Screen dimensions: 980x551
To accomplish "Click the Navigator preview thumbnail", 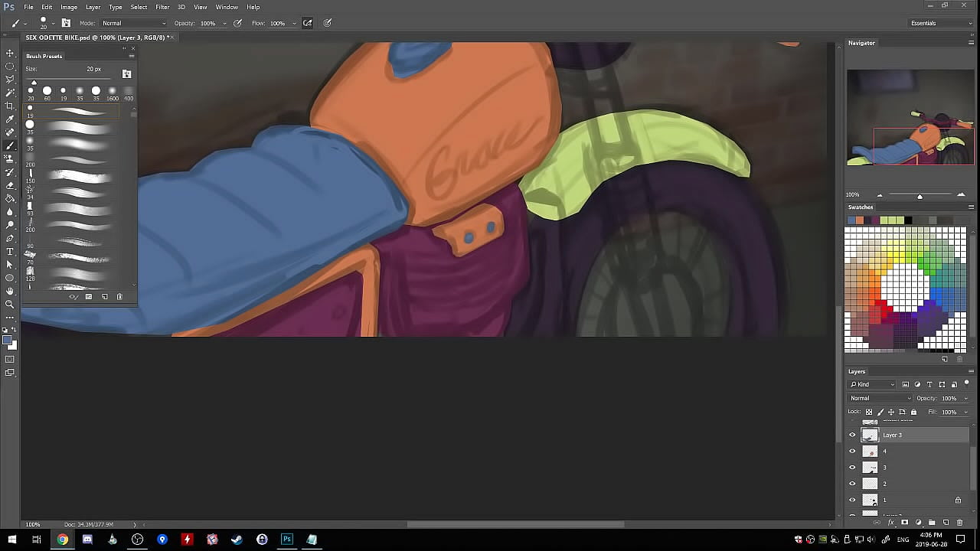I will click(x=910, y=117).
